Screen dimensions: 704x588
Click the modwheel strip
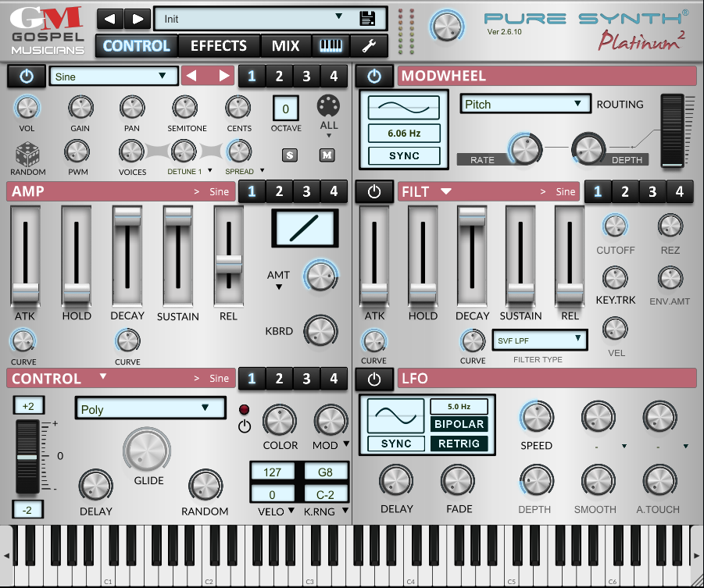672,130
